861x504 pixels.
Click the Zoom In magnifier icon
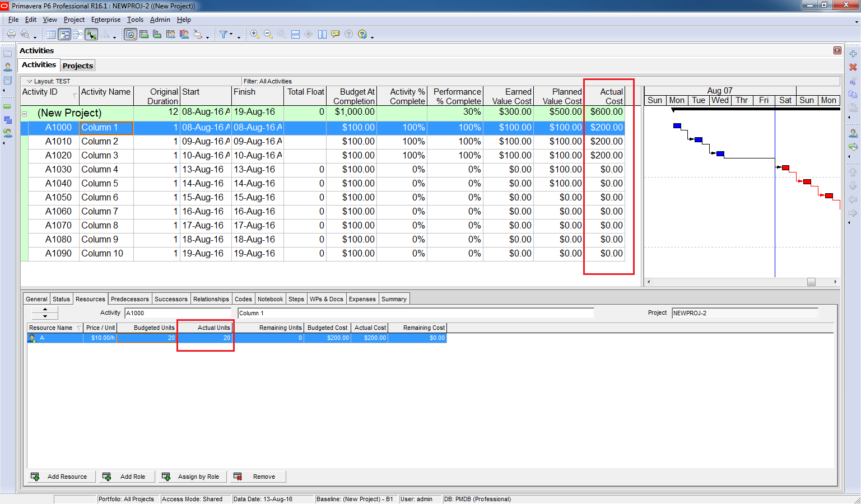tap(255, 34)
